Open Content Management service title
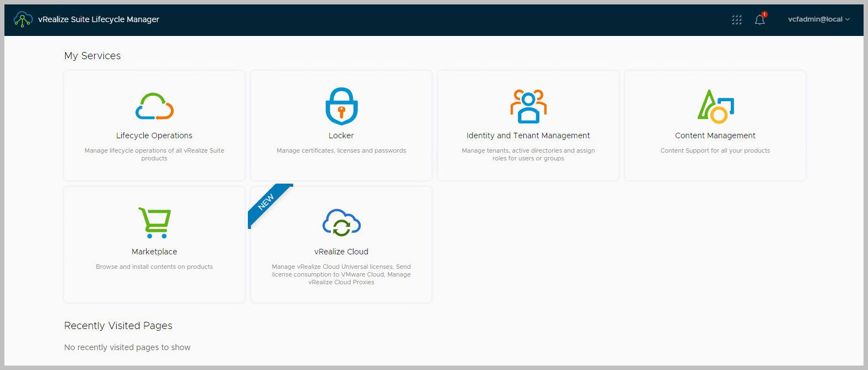Viewport: 868px width, 370px height. 715,136
